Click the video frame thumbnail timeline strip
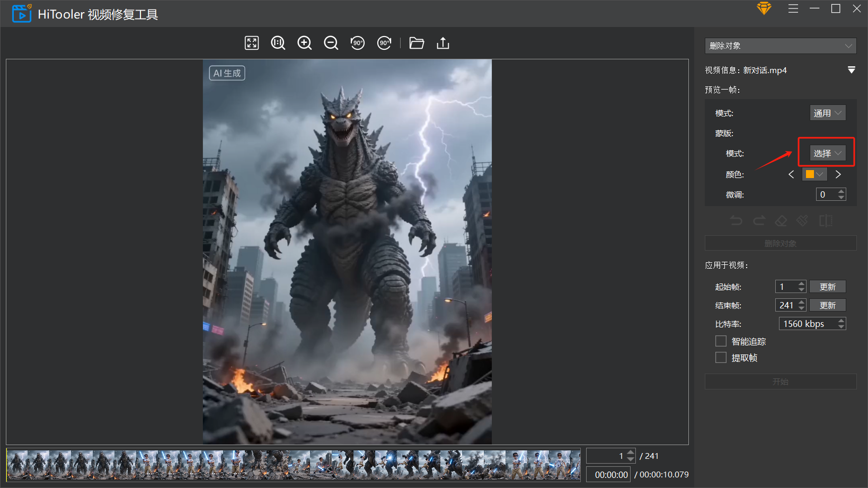Viewport: 868px width, 488px height. click(294, 465)
